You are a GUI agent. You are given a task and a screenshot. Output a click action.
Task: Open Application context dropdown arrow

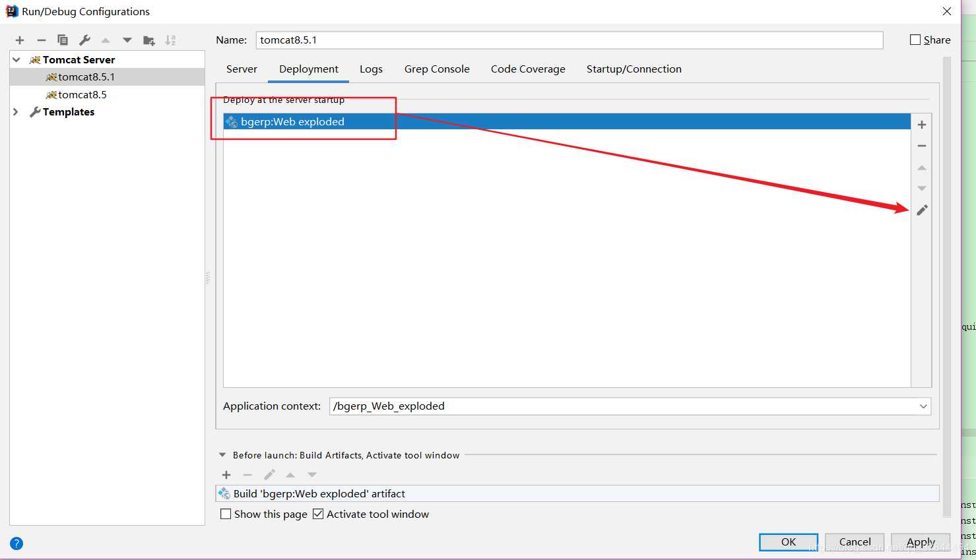click(923, 406)
